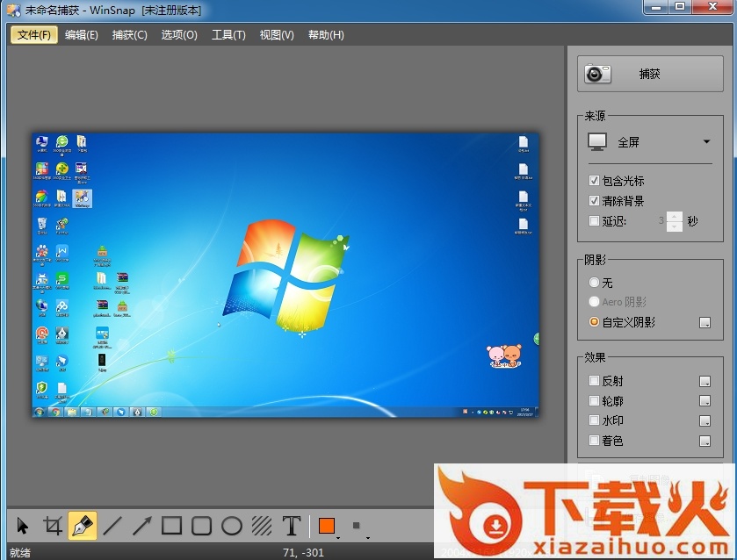Select the Rectangle shape tool
737x560 pixels.
click(x=172, y=526)
